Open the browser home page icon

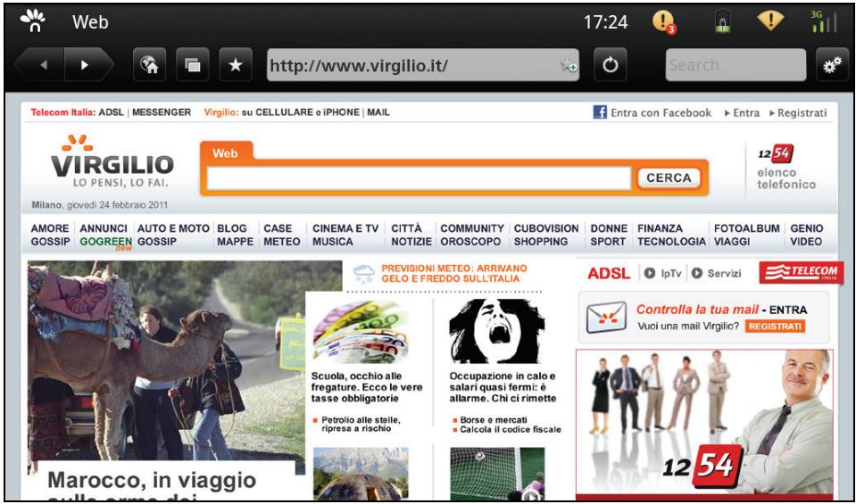pos(150,65)
